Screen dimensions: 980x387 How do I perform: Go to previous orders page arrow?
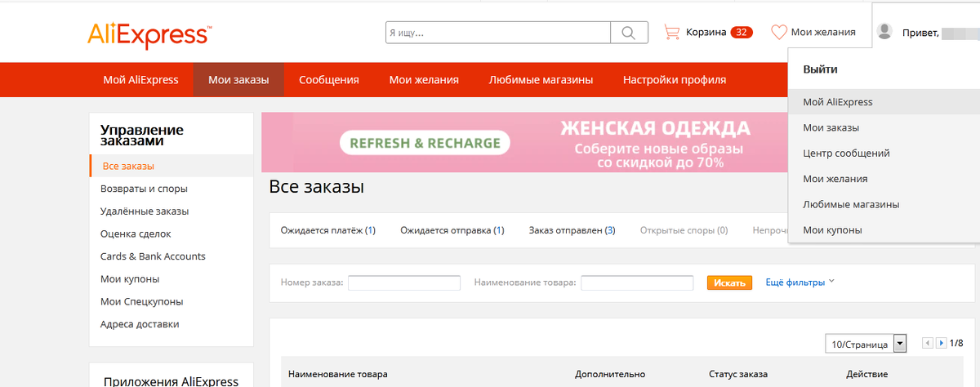(x=927, y=344)
